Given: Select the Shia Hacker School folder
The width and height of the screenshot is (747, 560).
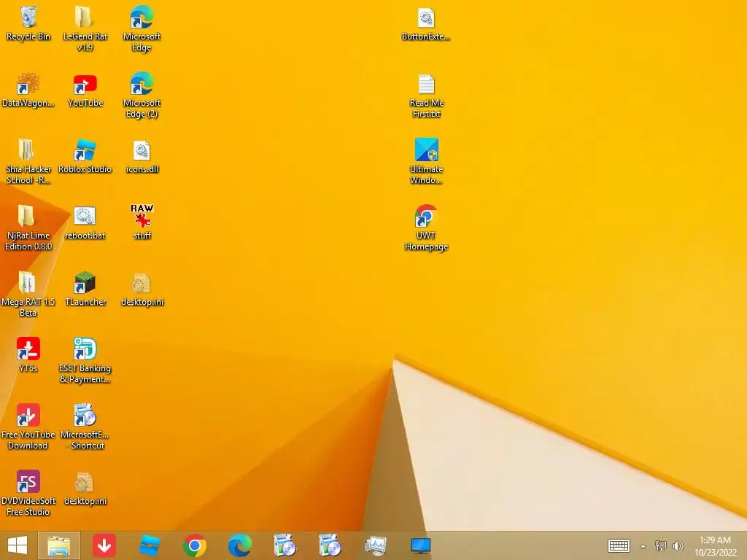Looking at the screenshot, I should (28, 161).
